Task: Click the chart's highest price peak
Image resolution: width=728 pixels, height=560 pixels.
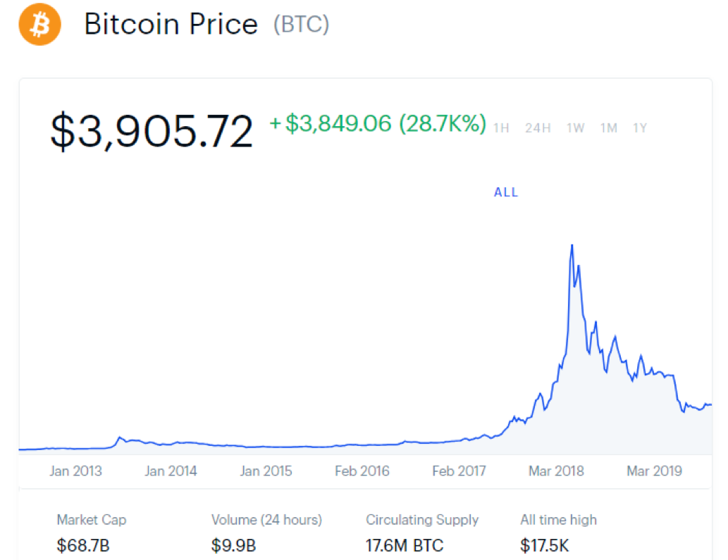Action: pos(572,245)
